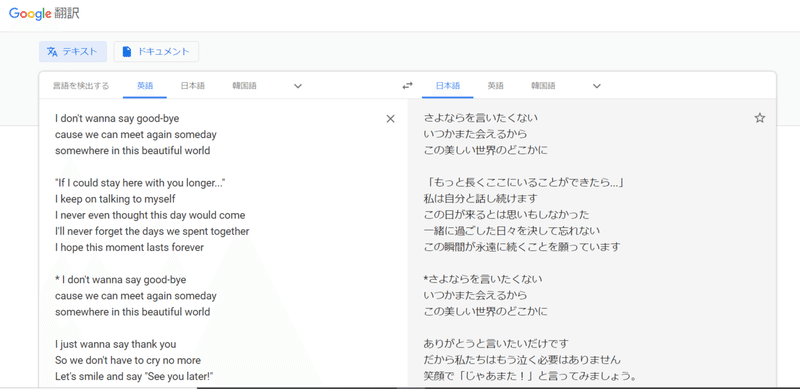The width and height of the screenshot is (800, 389).
Task: Choose 言語を検出する as source language
Action: pos(81,86)
